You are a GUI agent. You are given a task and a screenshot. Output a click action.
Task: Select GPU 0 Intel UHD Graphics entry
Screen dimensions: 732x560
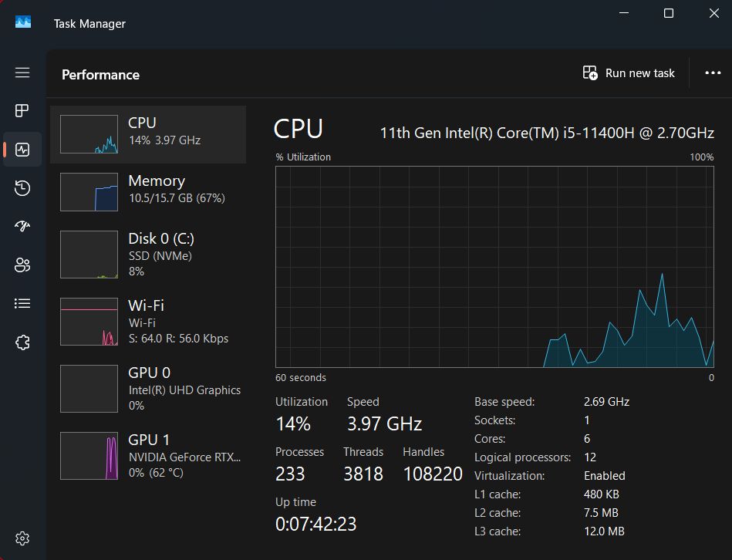tap(148, 388)
